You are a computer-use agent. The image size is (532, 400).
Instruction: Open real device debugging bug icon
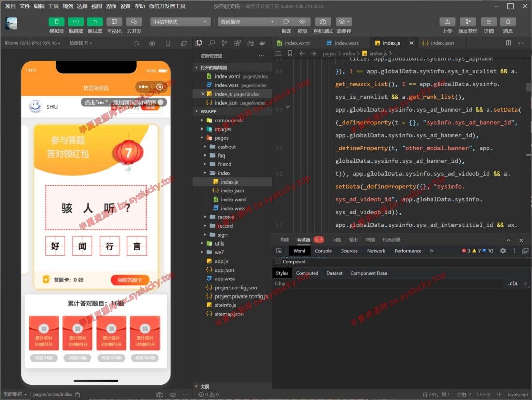[x=323, y=22]
